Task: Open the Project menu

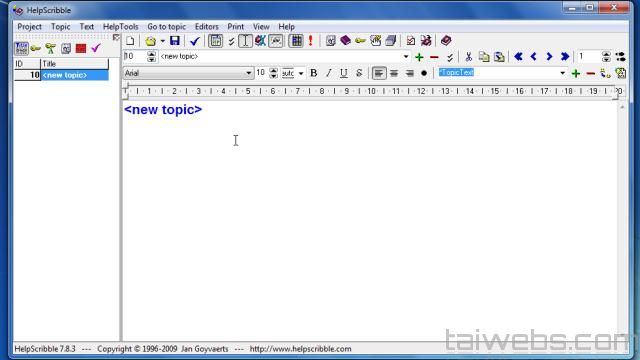Action: click(29, 27)
